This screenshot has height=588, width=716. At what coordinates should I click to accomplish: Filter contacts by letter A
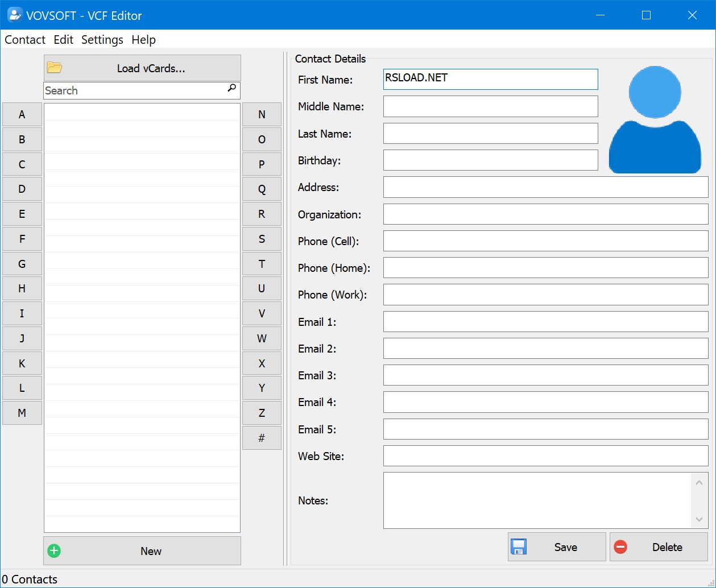tap(22, 114)
